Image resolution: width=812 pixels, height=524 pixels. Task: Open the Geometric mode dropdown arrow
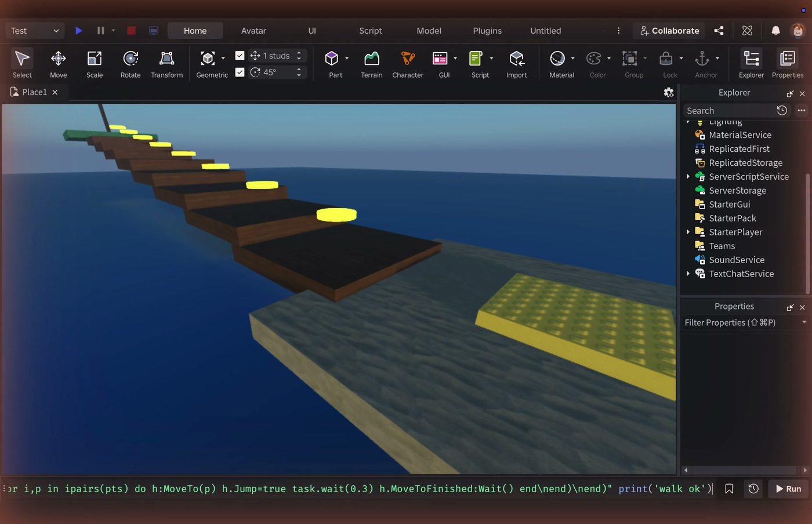[x=223, y=59]
